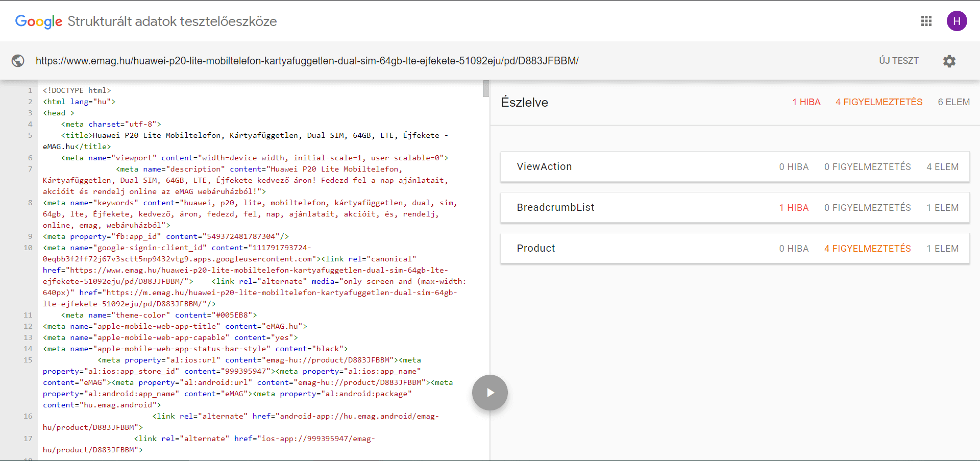Click code line number 5
The image size is (980, 461).
point(30,135)
